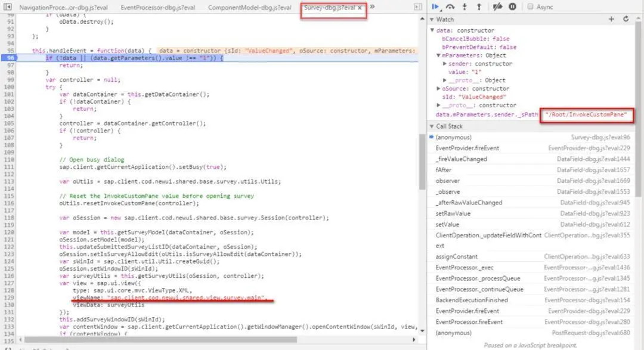This screenshot has width=644, height=350.
Task: Enable the Async checkbox
Action: click(x=530, y=7)
